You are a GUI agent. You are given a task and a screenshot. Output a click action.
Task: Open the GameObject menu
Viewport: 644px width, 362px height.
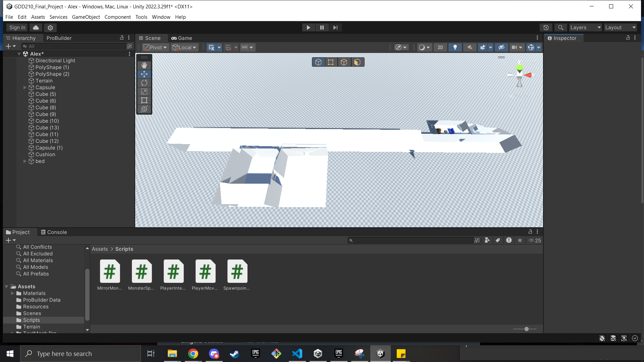point(86,17)
